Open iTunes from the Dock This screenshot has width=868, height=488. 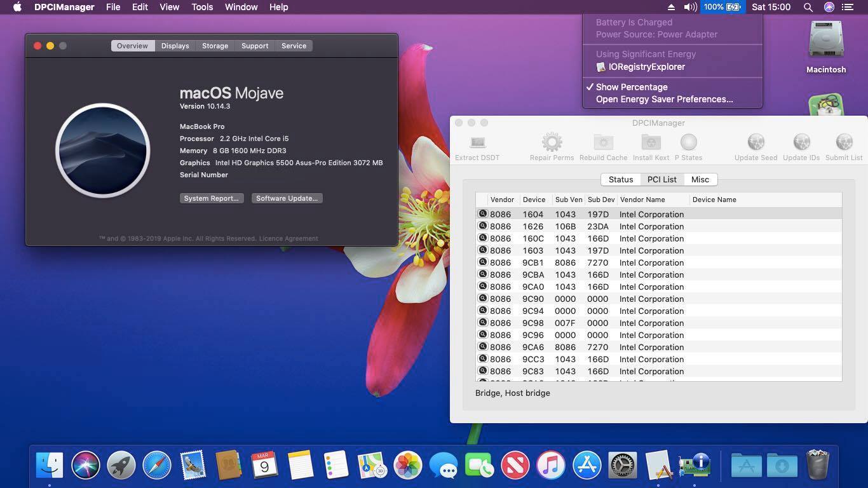coord(551,466)
